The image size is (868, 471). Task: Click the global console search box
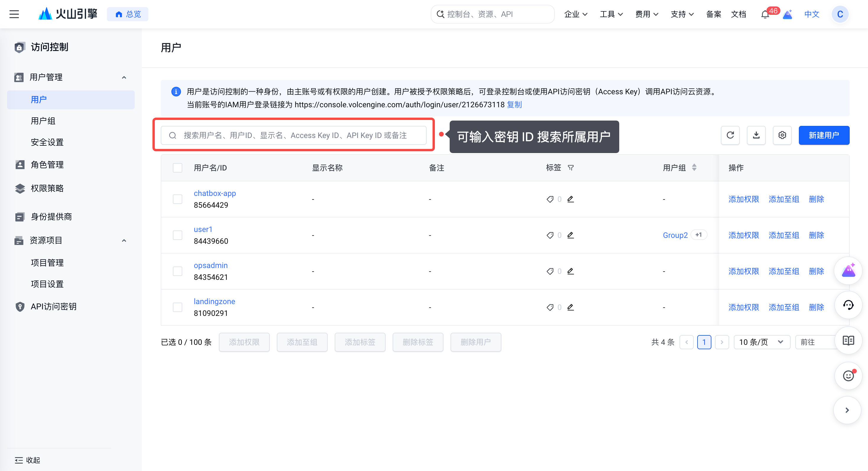(492, 14)
